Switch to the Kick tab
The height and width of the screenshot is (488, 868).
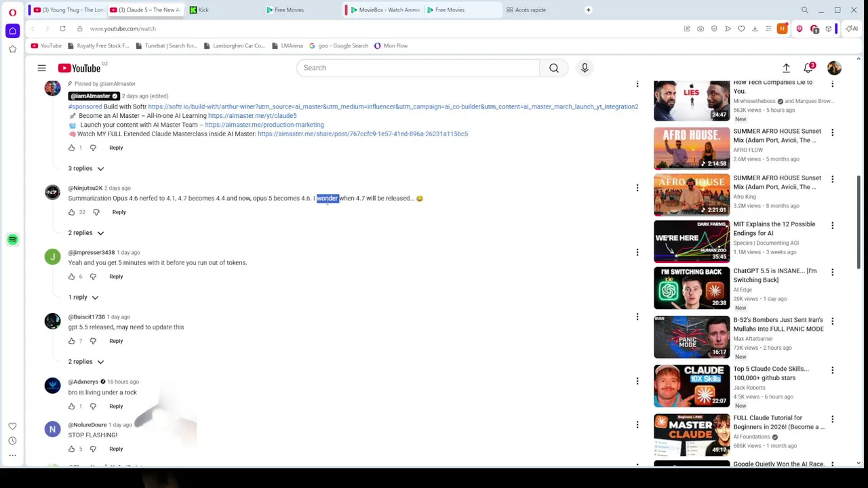coord(224,10)
